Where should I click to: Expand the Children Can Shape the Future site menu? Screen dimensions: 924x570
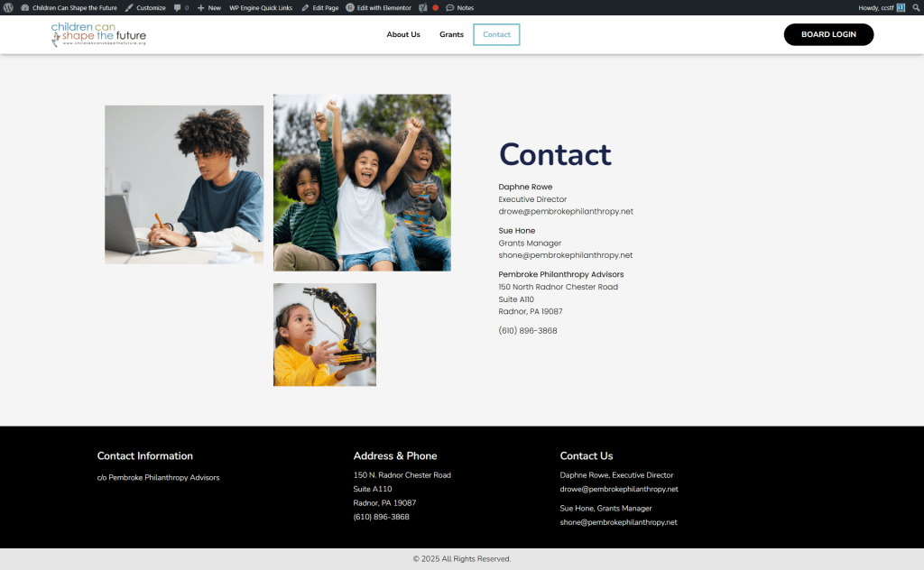pyautogui.click(x=69, y=7)
